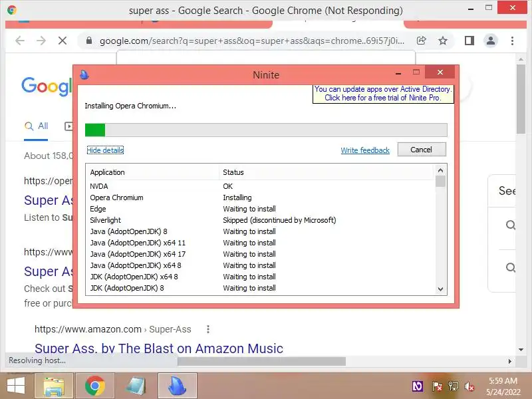Select Java (AdoptOpenJDK) x64 17 row
Screen dimensions: 532x399
(x=260, y=254)
